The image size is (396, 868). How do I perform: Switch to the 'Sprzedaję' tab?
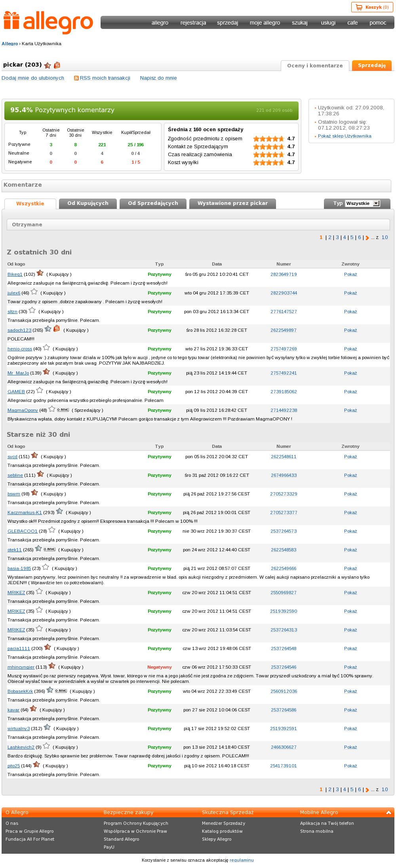click(x=372, y=65)
